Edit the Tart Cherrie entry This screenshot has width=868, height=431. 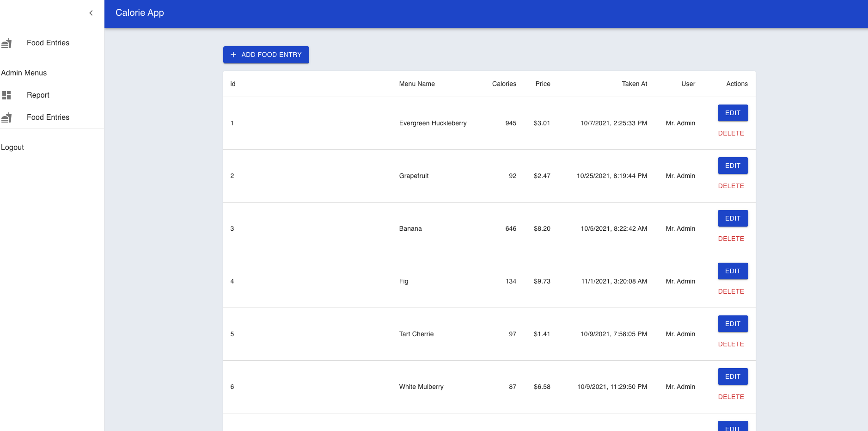coord(732,324)
